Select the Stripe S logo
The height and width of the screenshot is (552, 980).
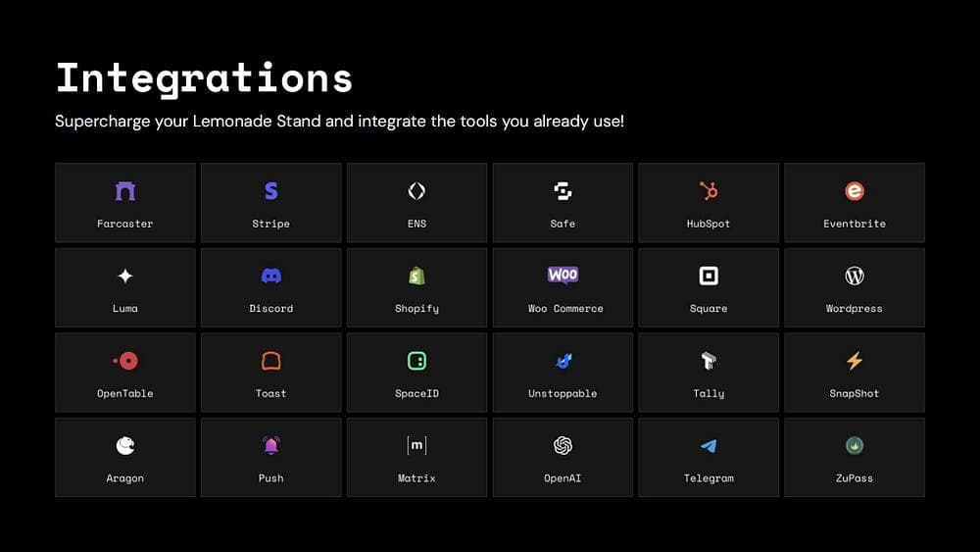pos(271,190)
